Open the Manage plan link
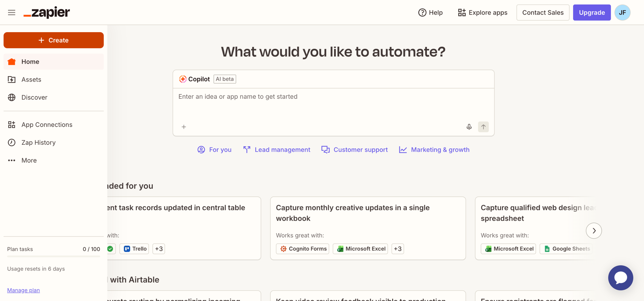Image resolution: width=644 pixels, height=301 pixels. click(x=23, y=290)
